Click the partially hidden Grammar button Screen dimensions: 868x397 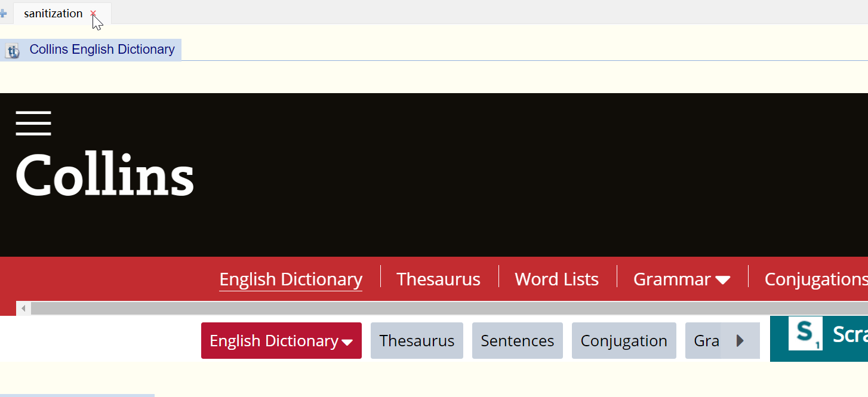(x=703, y=341)
